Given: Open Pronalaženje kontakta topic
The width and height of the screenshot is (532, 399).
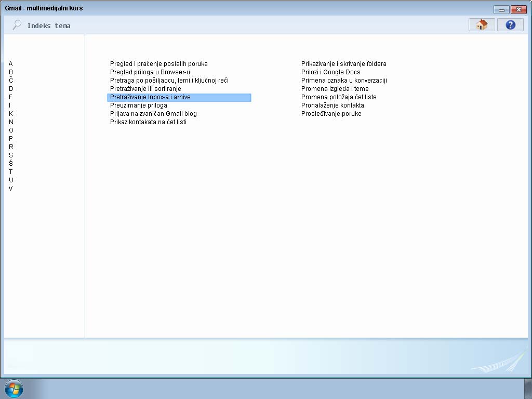Looking at the screenshot, I should (x=332, y=105).
